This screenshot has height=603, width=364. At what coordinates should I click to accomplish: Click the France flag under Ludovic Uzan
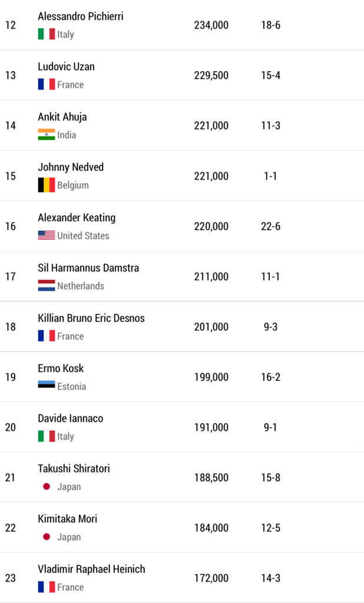46,84
